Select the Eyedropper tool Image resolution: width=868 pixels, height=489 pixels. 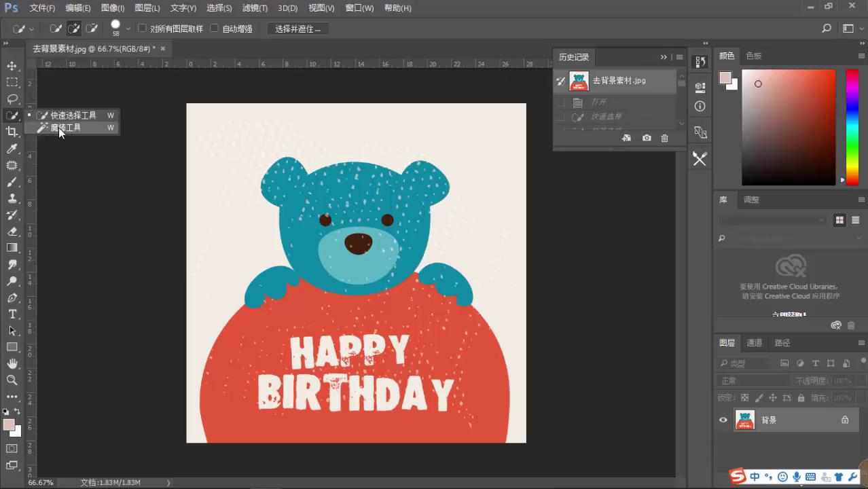click(x=12, y=149)
